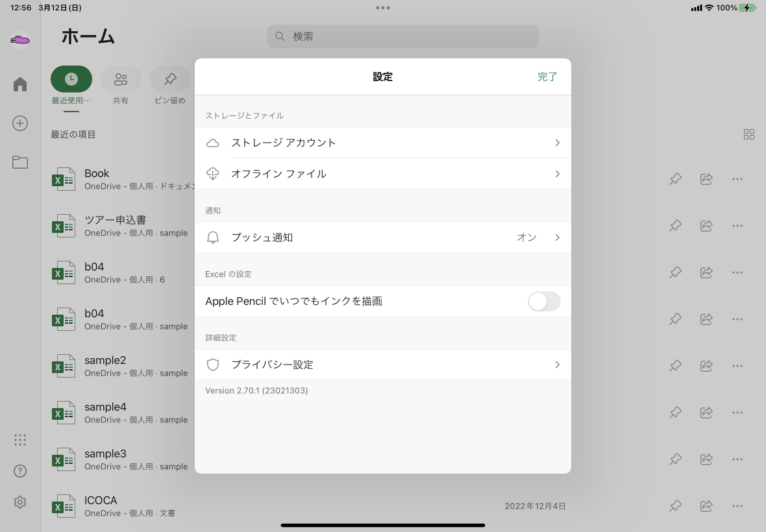
Task: Tap the オン value for push notifications
Action: coord(526,237)
